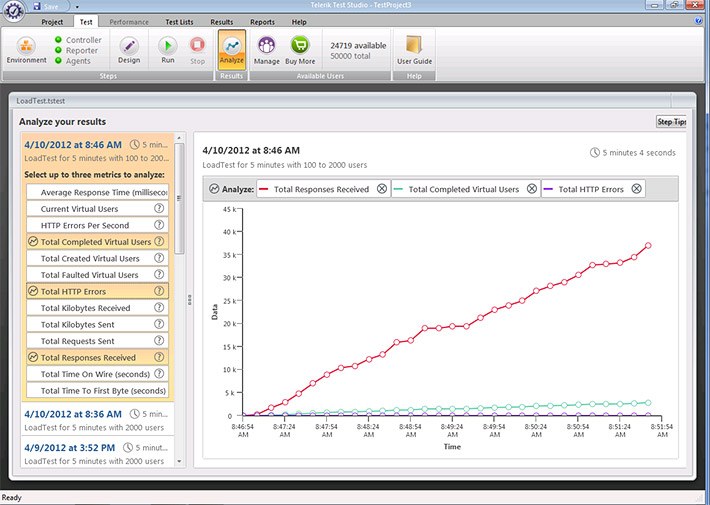The width and height of the screenshot is (710, 505).
Task: Show help for Total Responses Received
Action: (x=159, y=357)
